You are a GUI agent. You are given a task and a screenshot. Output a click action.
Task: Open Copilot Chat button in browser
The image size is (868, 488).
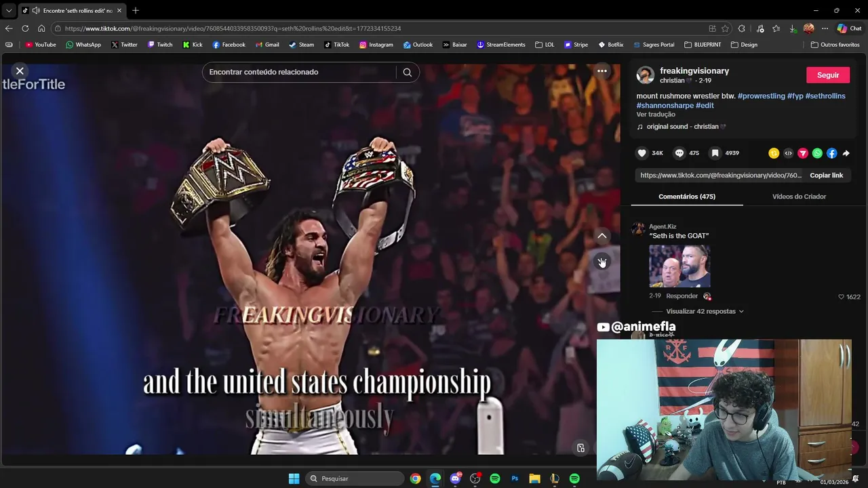(x=849, y=28)
